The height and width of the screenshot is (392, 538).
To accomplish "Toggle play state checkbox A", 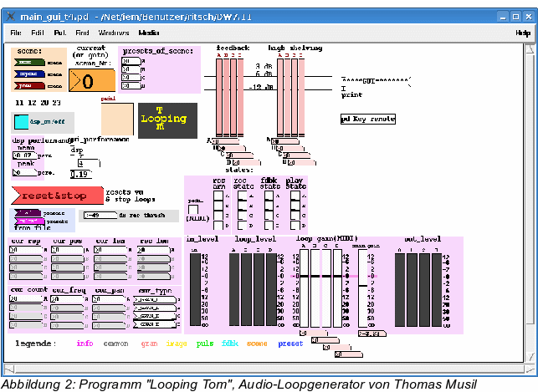I will (x=294, y=195).
